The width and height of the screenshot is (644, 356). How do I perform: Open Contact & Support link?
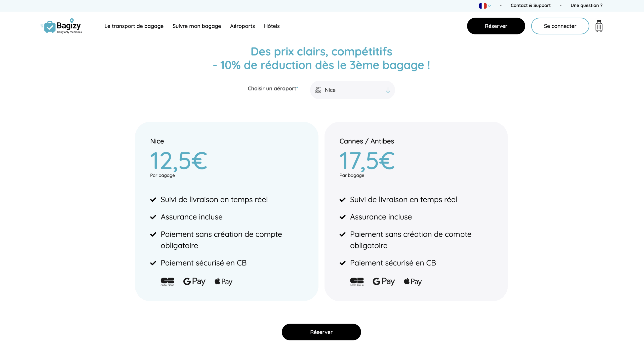530,5
